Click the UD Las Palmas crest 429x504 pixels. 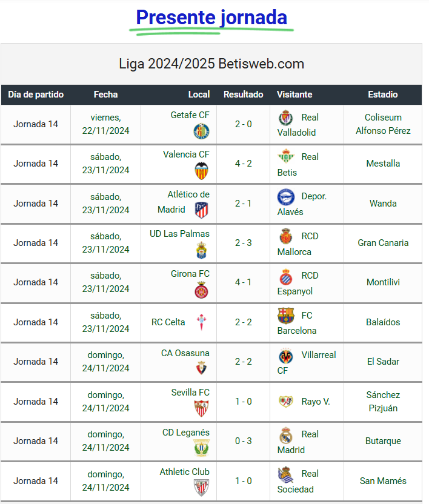pos(201,250)
